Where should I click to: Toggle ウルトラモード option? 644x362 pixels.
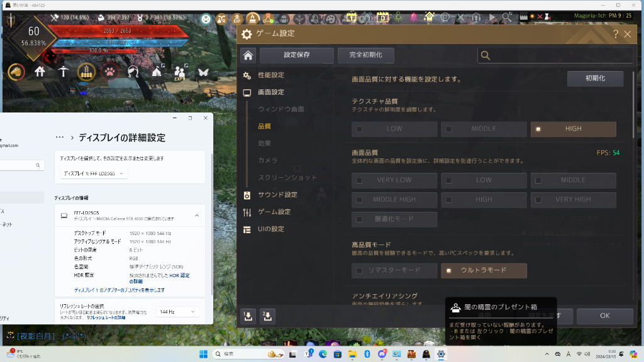click(x=484, y=270)
